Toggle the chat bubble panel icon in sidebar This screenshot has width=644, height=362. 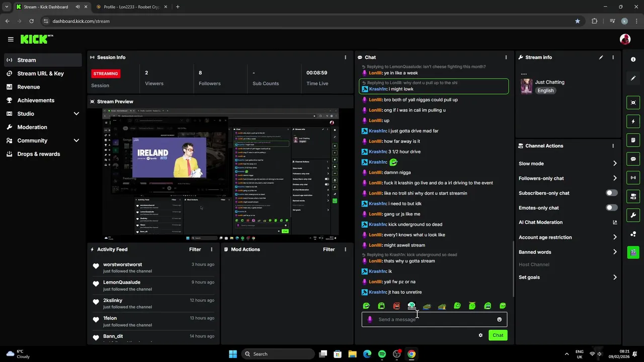point(633,159)
